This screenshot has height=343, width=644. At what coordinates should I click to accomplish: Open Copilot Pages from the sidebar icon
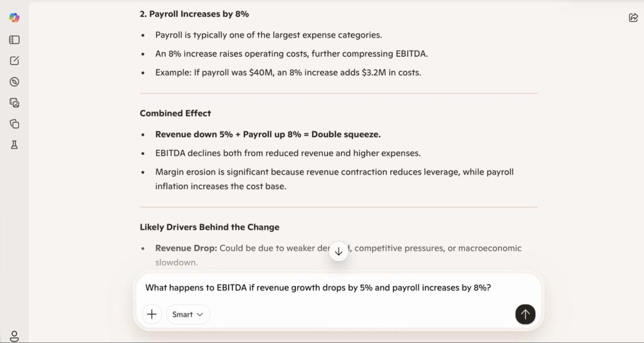[14, 124]
